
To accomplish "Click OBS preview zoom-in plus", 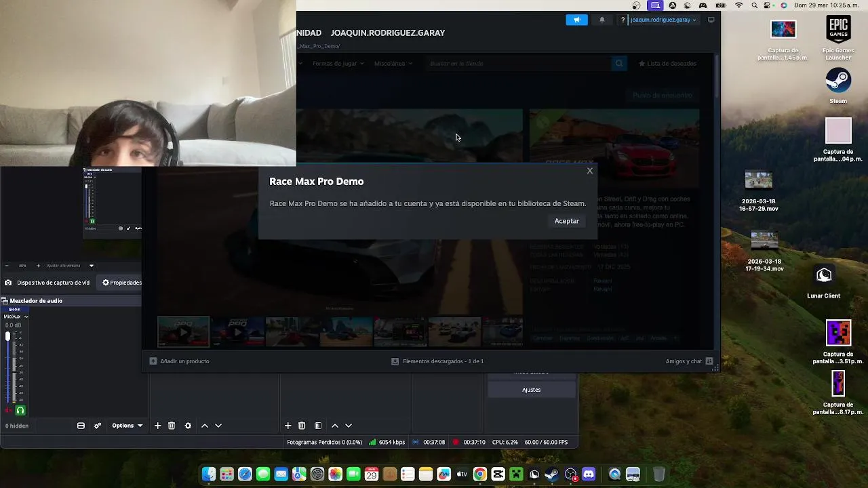I will 38,266.
